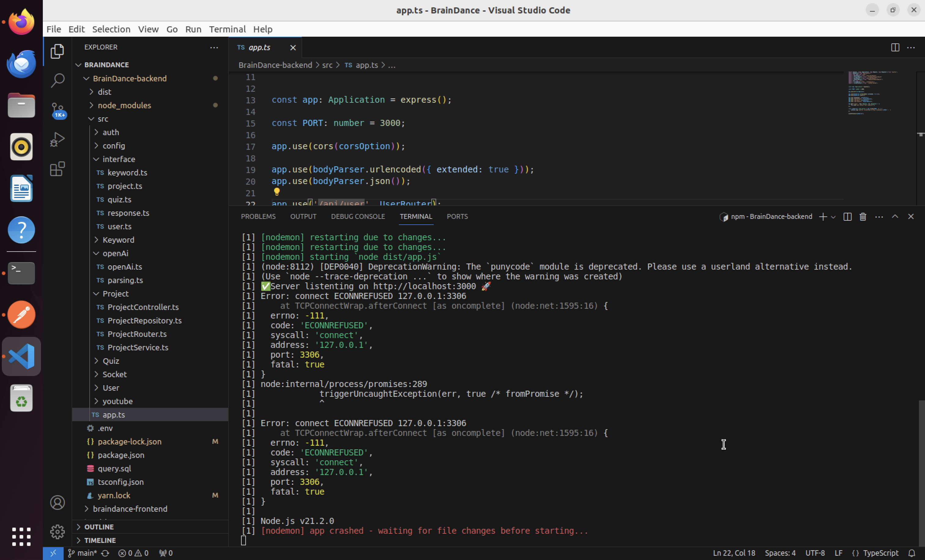The height and width of the screenshot is (560, 925).
Task: Switch to the DEBUG CONSOLE tab
Action: tap(358, 216)
